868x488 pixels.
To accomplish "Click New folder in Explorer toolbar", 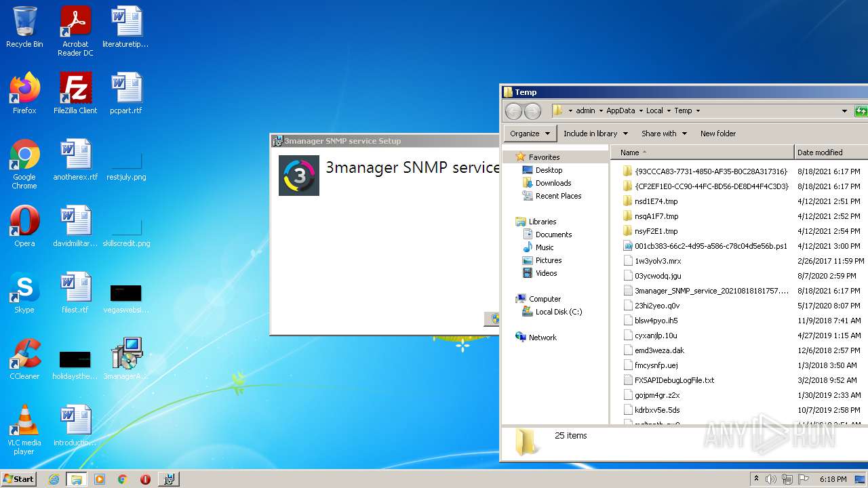I will pos(718,134).
